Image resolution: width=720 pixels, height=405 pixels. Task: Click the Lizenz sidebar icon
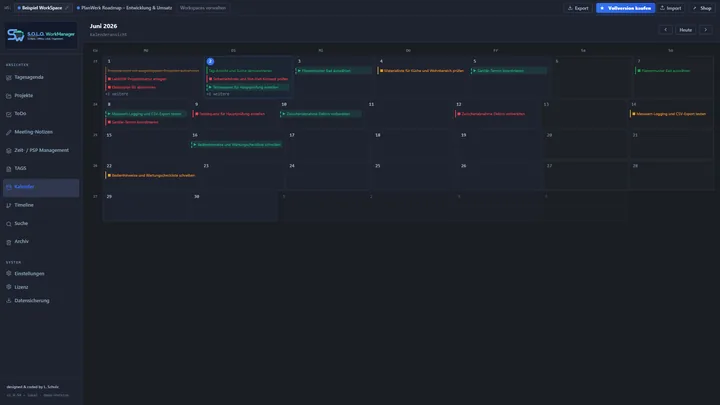pyautogui.click(x=9, y=287)
